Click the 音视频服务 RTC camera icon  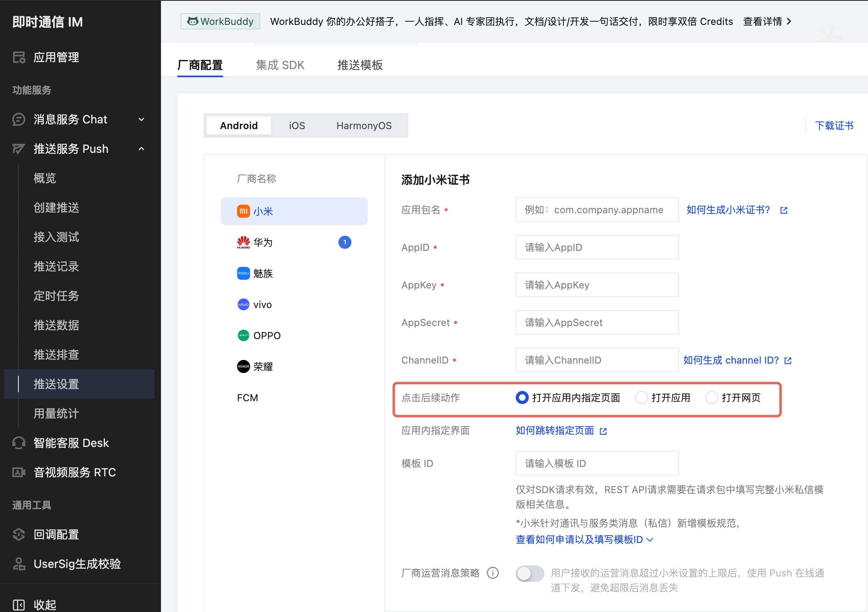tap(19, 472)
